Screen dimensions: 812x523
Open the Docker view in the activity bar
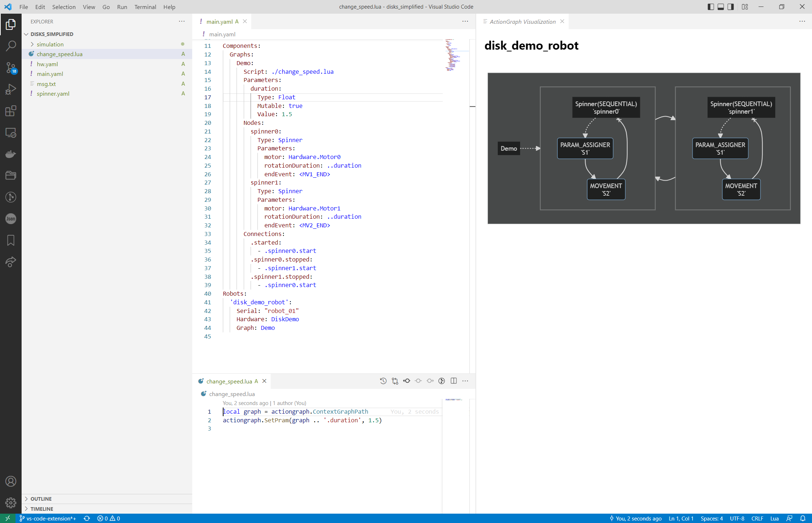tap(11, 154)
